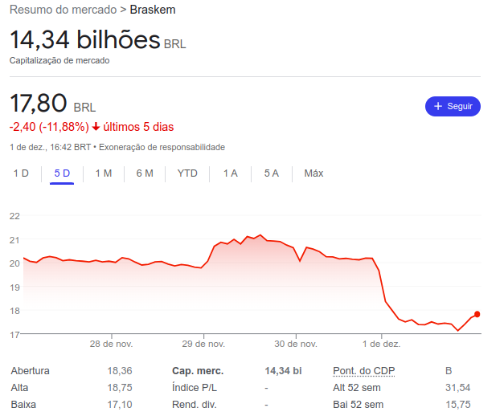Click the 17,80 BRL stock price
The height and width of the screenshot is (420, 504).
coord(38,104)
